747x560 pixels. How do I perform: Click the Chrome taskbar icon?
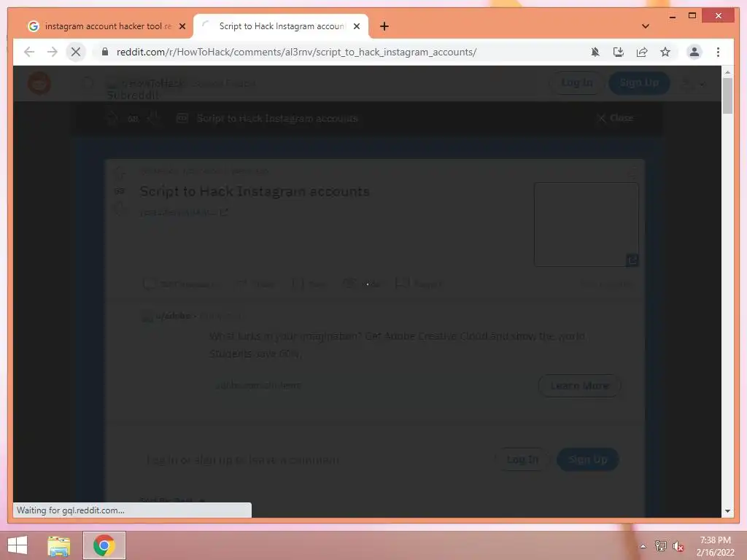(104, 545)
